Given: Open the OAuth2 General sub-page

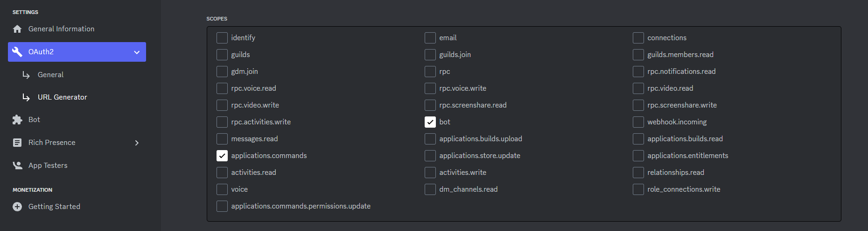Looking at the screenshot, I should tap(50, 75).
